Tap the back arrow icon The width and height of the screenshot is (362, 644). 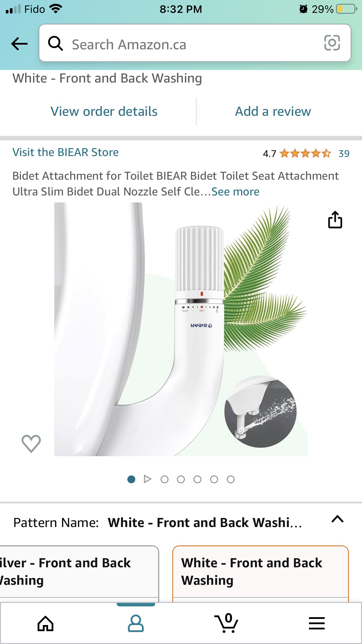[x=19, y=44]
